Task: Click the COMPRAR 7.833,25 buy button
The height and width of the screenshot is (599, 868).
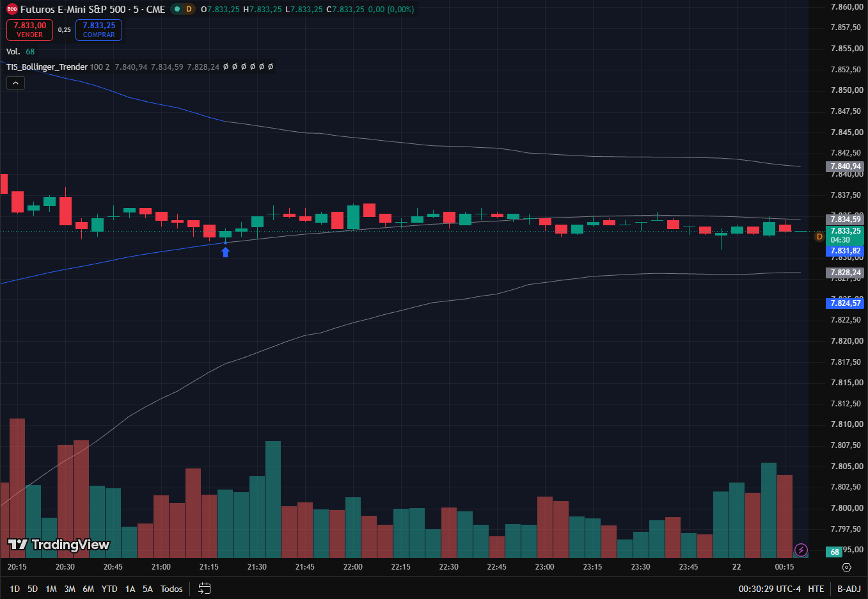Action: pyautogui.click(x=99, y=30)
